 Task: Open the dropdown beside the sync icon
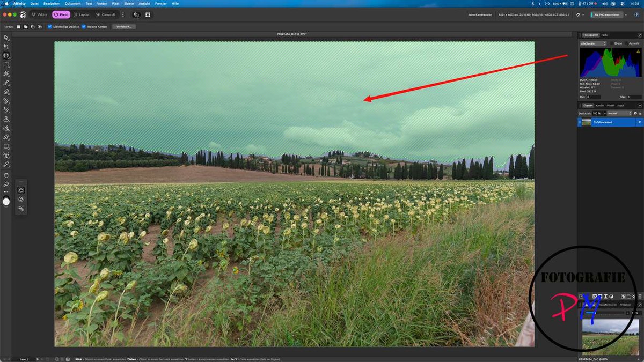[583, 15]
